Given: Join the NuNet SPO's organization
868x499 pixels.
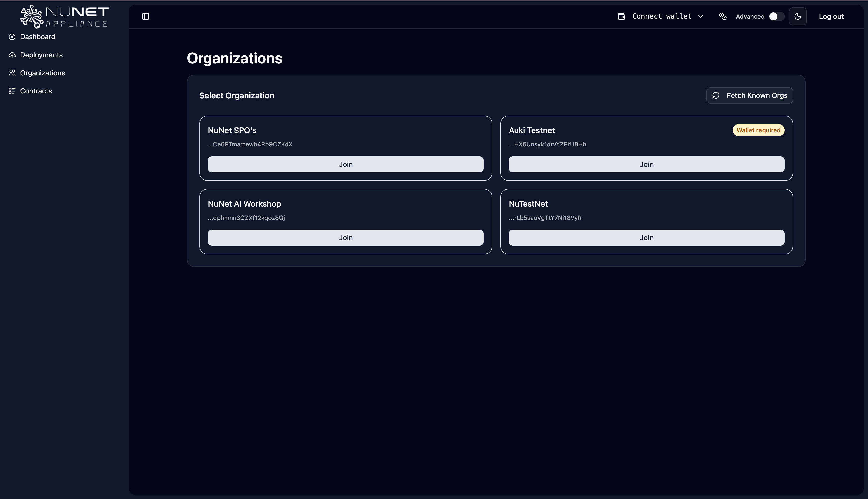Looking at the screenshot, I should pyautogui.click(x=346, y=165).
